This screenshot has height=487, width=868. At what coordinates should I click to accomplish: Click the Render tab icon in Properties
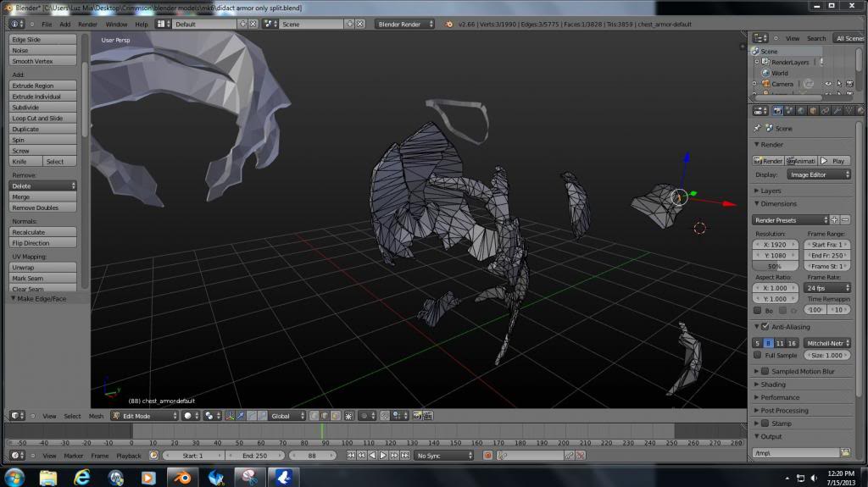[x=778, y=110]
